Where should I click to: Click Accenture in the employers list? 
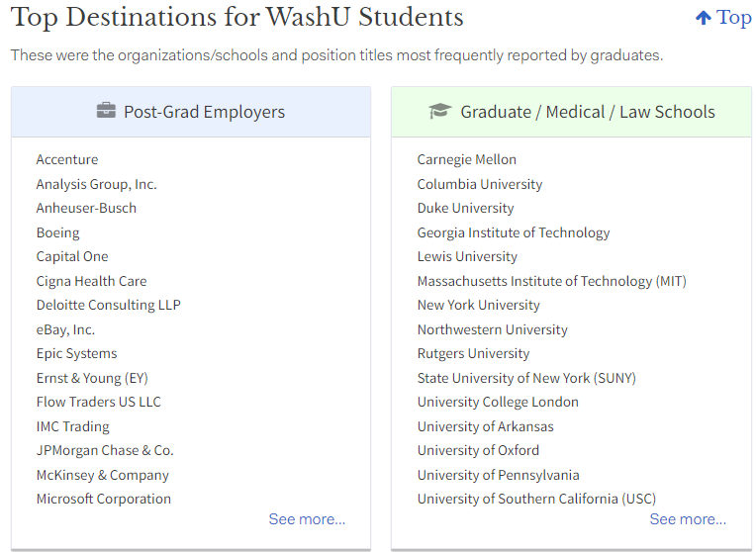click(67, 159)
